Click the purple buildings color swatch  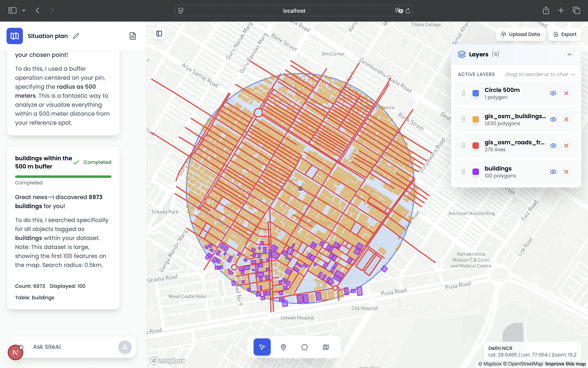[476, 172]
